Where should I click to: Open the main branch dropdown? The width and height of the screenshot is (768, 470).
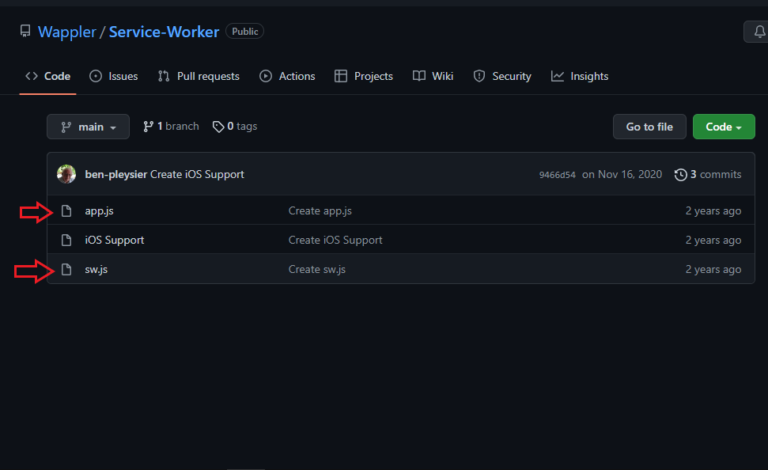pyautogui.click(x=88, y=127)
